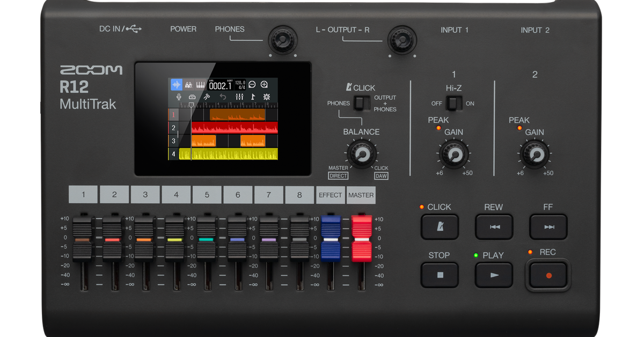Tap the zoom-in plus icon on screen

pyautogui.click(x=264, y=84)
